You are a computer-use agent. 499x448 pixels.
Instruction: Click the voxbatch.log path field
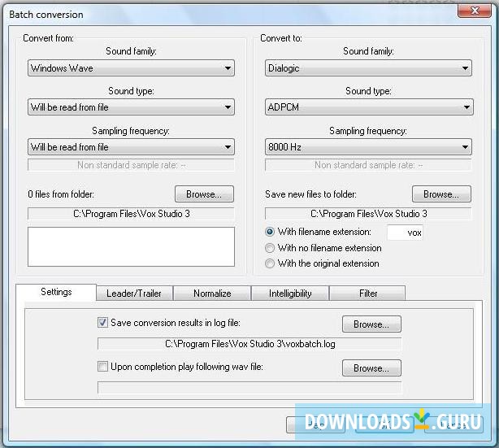[x=249, y=344]
